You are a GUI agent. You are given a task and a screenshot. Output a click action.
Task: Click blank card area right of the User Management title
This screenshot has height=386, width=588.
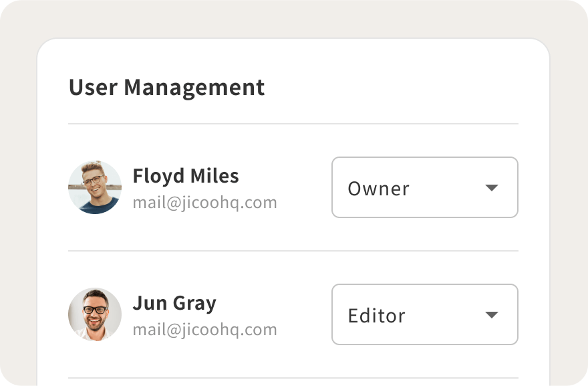pos(401,87)
